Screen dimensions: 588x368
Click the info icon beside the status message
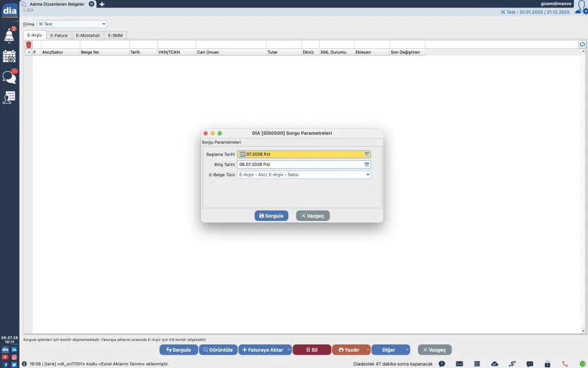click(x=24, y=363)
